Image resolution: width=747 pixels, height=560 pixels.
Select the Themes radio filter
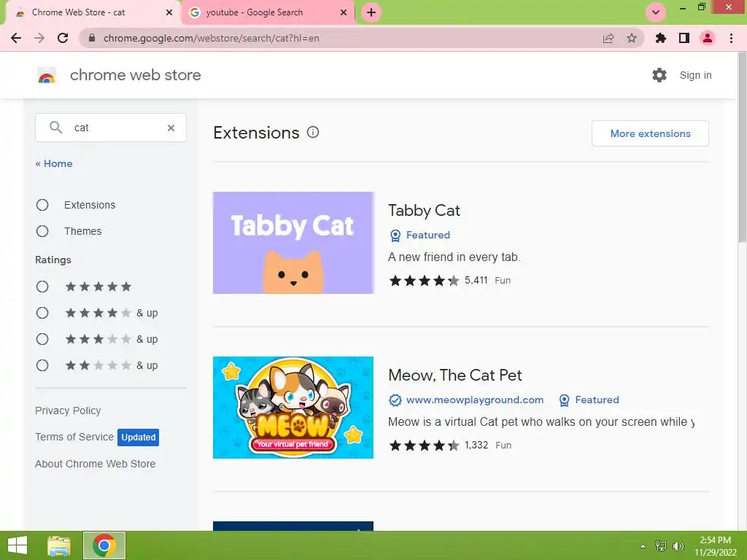pos(42,231)
